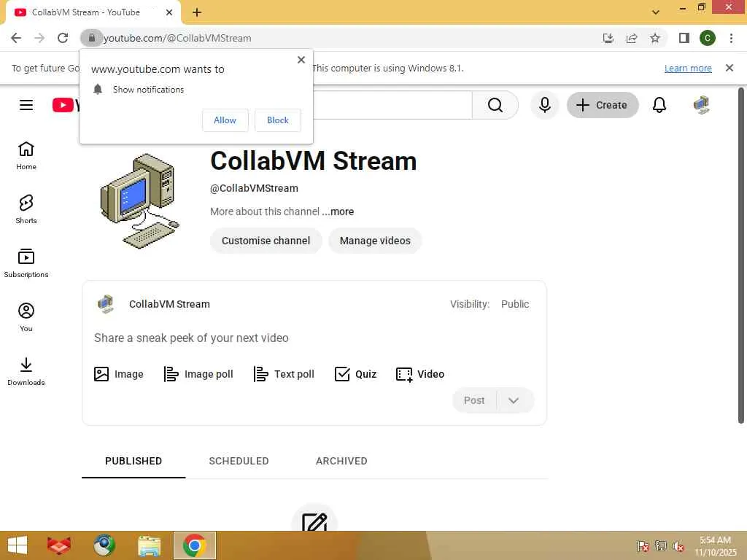The width and height of the screenshot is (747, 560).
Task: Click the network tray icon
Action: [x=661, y=546]
